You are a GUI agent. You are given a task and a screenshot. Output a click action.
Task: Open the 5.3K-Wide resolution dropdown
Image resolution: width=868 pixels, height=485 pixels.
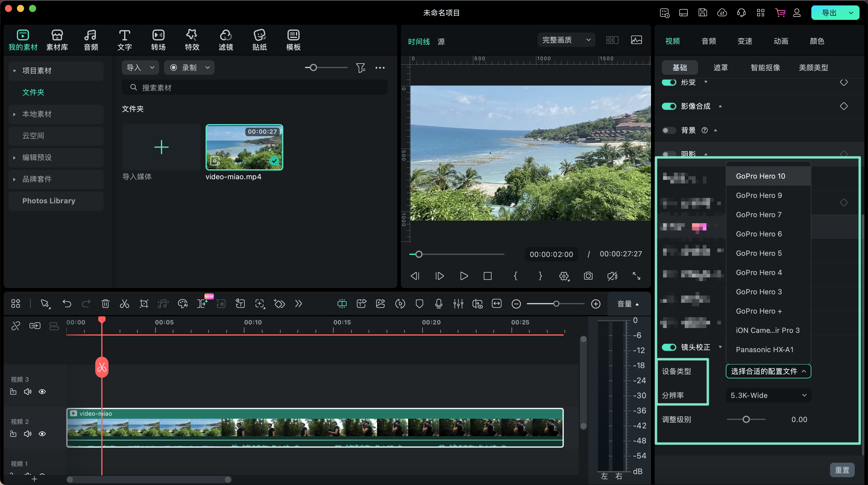tap(768, 396)
